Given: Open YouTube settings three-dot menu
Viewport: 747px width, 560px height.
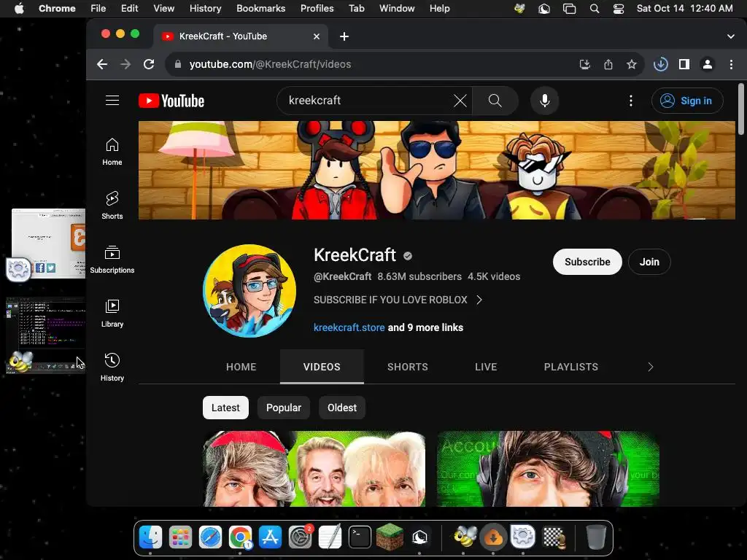Looking at the screenshot, I should (631, 101).
